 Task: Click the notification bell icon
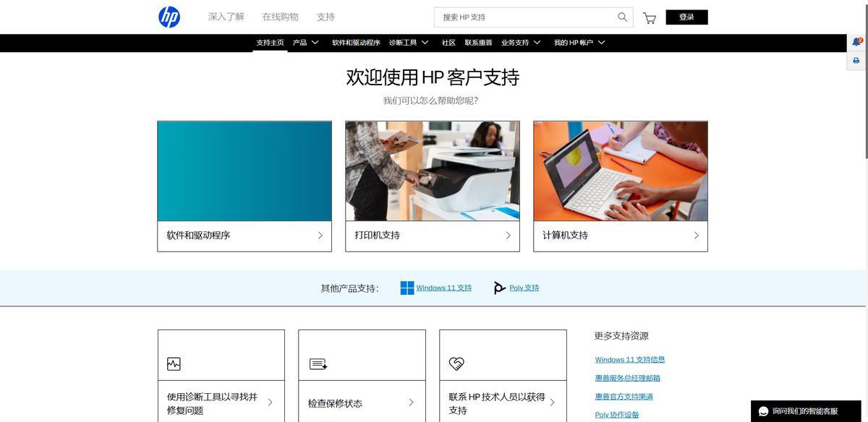(856, 42)
